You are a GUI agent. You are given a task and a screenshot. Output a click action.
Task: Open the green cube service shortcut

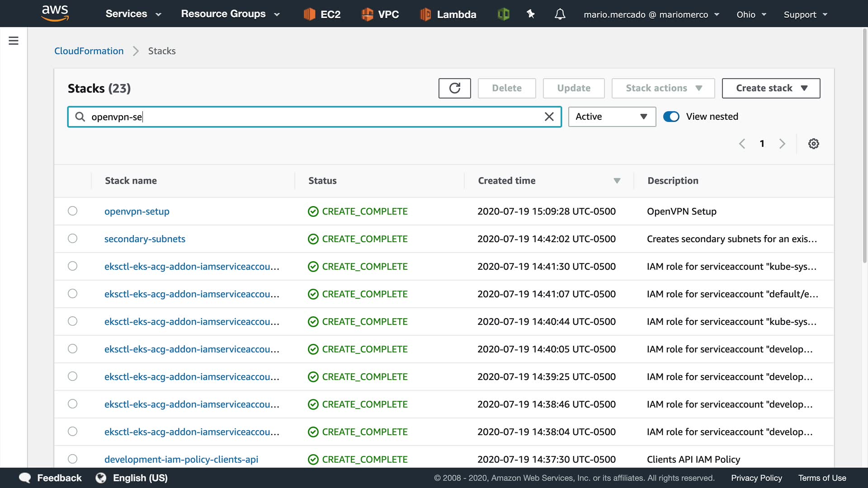click(503, 14)
